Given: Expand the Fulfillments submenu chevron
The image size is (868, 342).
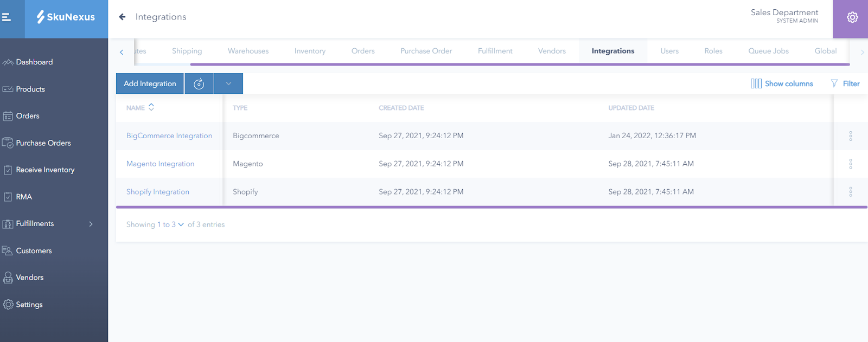Looking at the screenshot, I should pos(91,224).
